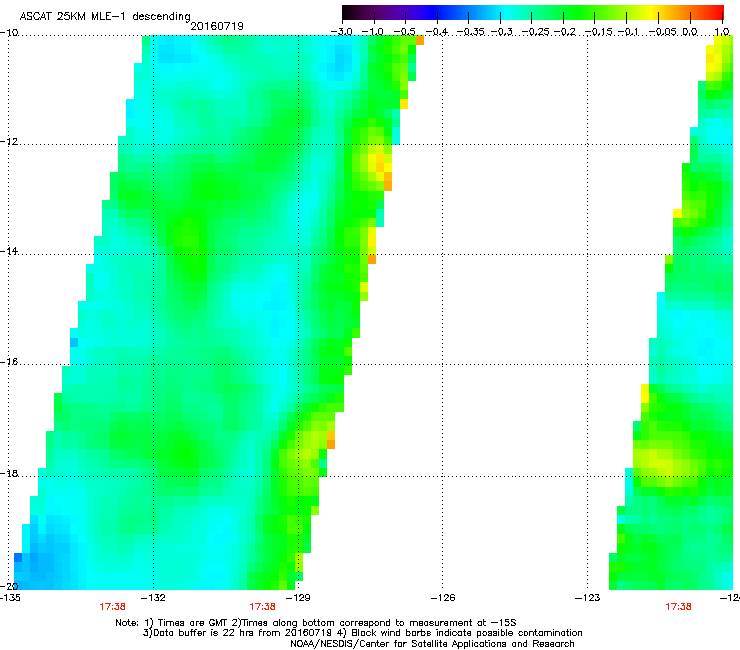The height and width of the screenshot is (650, 740).
Task: Click the yellow section of the colorbar
Action: 650,12
